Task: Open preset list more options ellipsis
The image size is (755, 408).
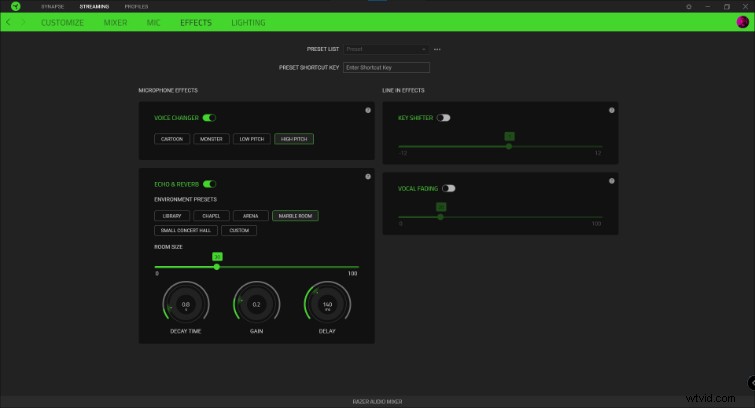Action: coord(437,49)
